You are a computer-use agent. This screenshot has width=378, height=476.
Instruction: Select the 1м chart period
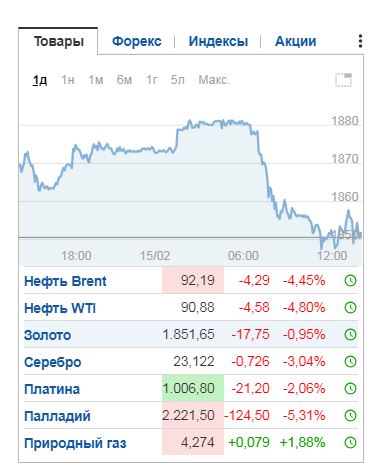pos(96,80)
